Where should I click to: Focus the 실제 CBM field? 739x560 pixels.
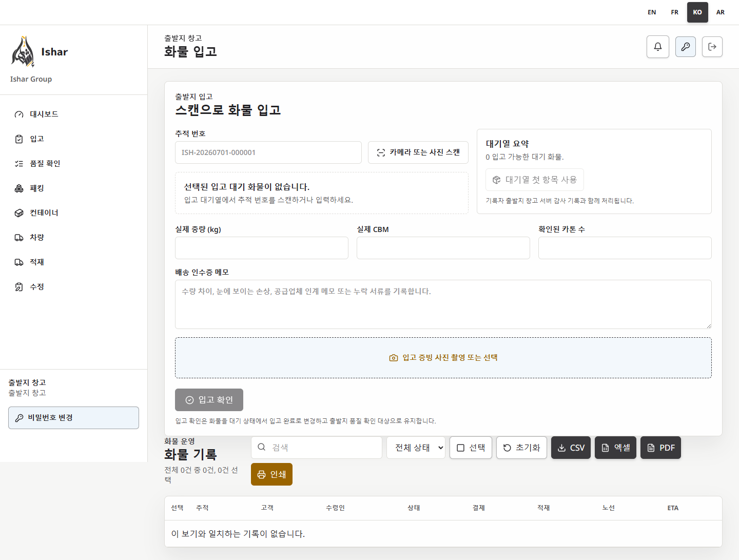pos(443,248)
